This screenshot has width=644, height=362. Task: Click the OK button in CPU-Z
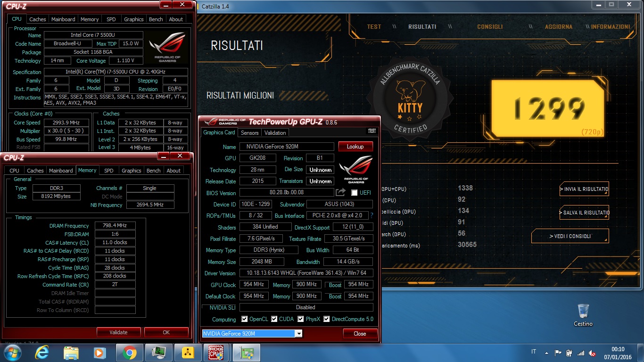click(166, 332)
